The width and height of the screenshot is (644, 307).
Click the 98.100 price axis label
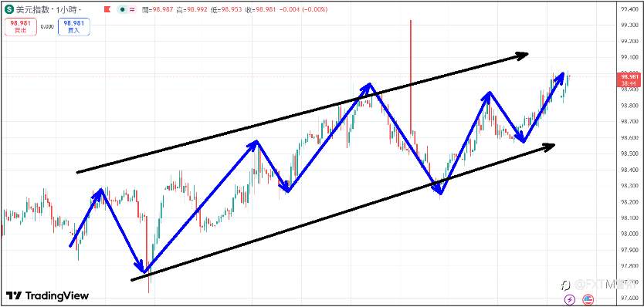tap(629, 218)
